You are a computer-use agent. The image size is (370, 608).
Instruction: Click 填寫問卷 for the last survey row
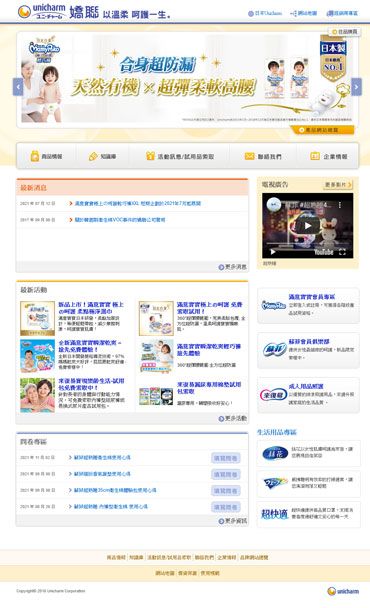pos(226,507)
